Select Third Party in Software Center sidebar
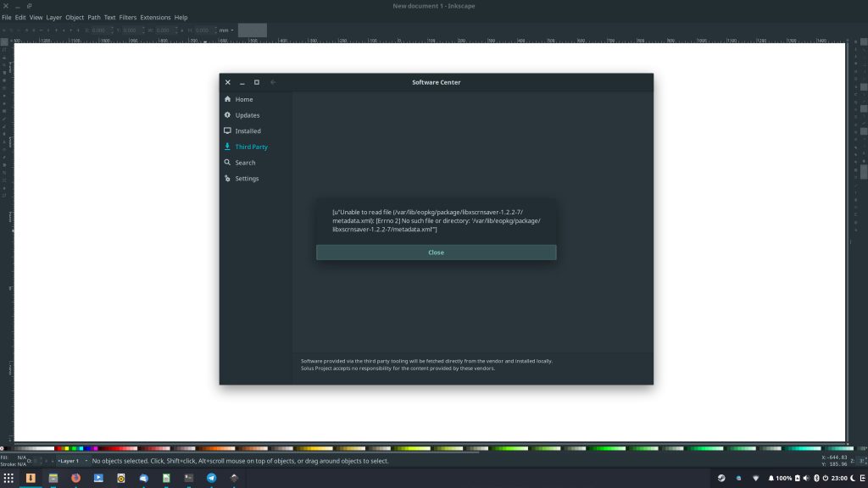 click(x=246, y=147)
